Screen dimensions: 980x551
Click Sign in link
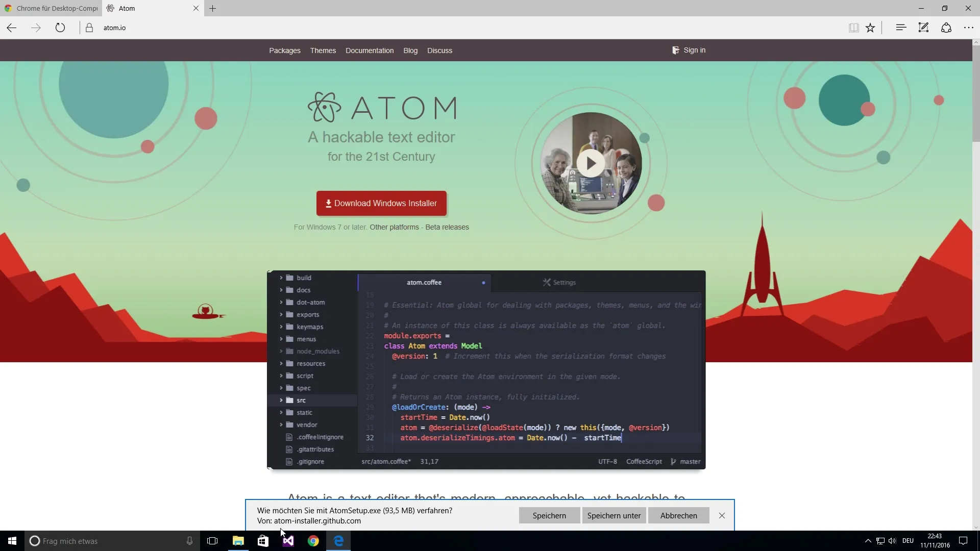[x=689, y=50]
